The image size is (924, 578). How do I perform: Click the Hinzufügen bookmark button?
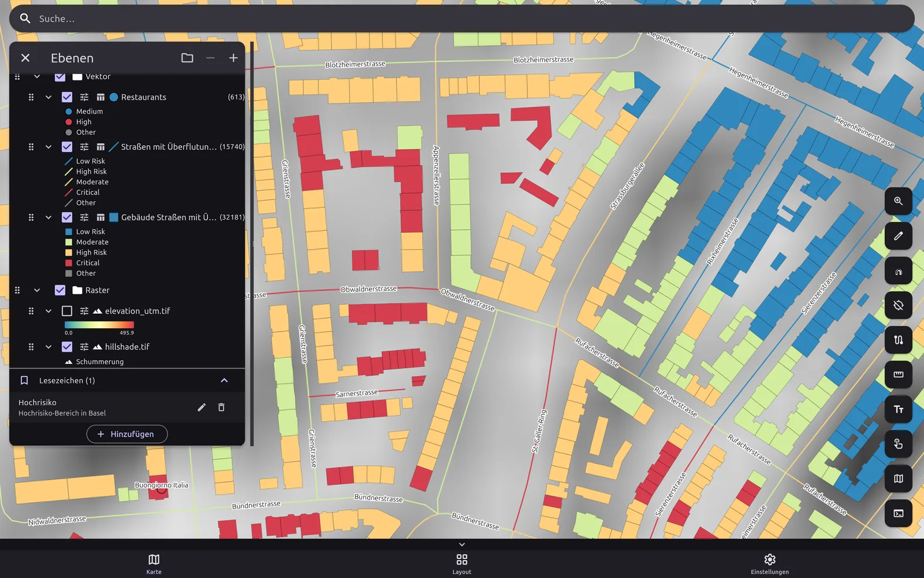tap(127, 434)
